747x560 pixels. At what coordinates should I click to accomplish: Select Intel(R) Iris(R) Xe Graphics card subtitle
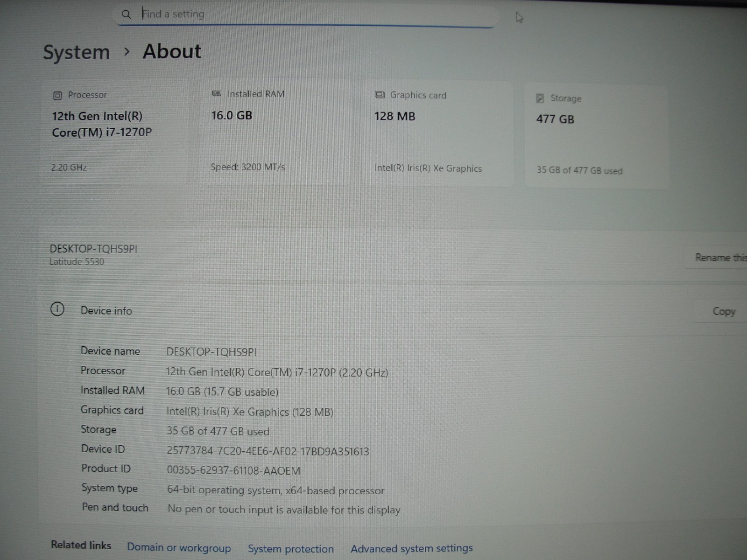click(428, 168)
